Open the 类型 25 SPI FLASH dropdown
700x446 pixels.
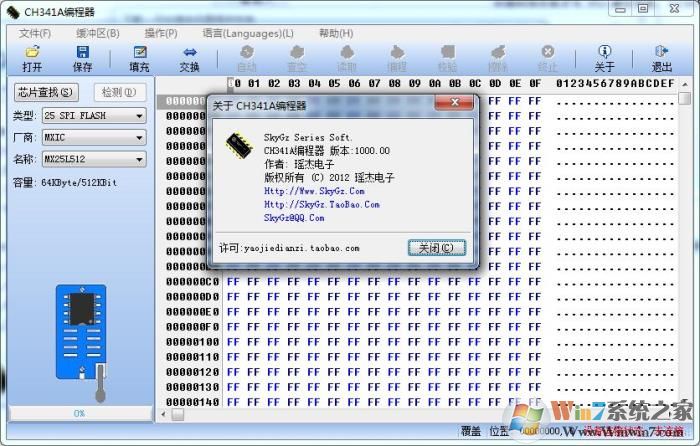coord(94,116)
